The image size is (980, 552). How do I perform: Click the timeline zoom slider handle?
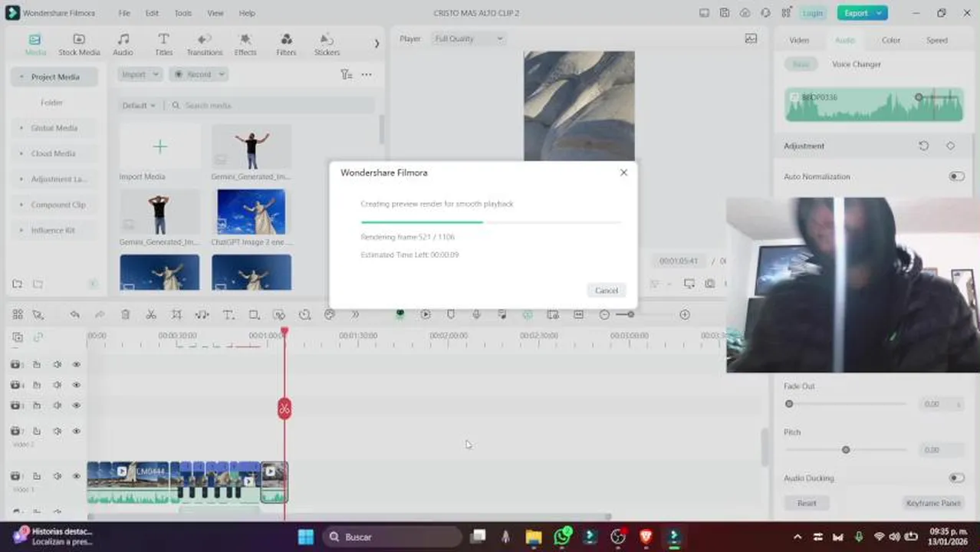(x=630, y=314)
